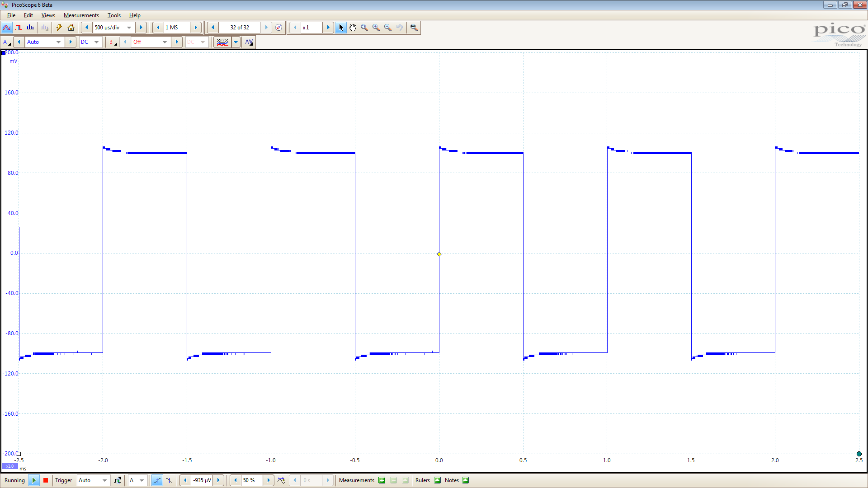Click the zoom to full view icon
Viewport: 868px width, 488px height.
[414, 28]
